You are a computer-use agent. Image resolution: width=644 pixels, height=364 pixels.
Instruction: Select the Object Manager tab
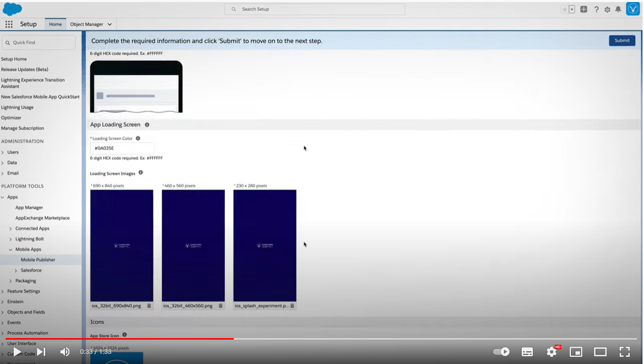[86, 24]
